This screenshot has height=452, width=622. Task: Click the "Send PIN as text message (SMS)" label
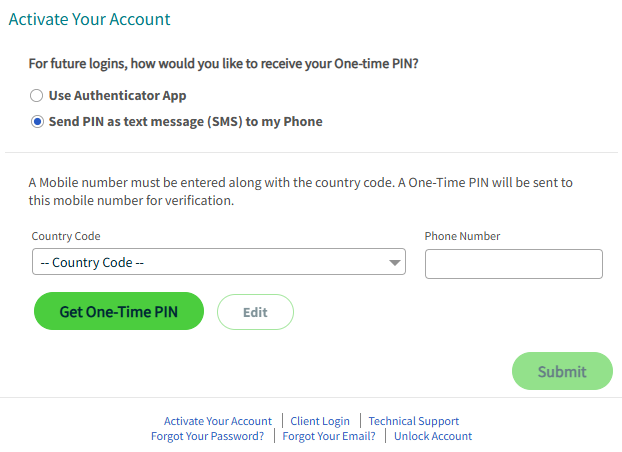click(185, 122)
